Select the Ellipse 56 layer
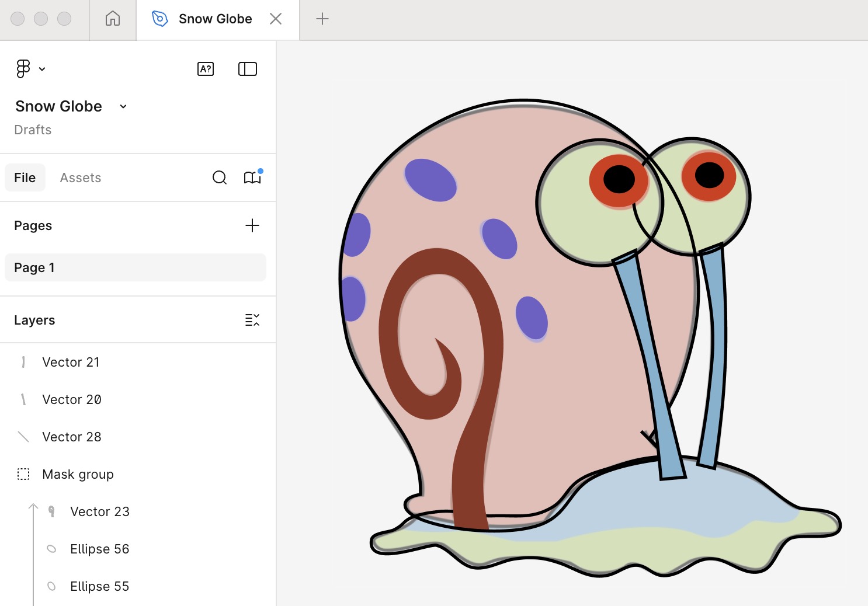This screenshot has height=606, width=868. 99,549
